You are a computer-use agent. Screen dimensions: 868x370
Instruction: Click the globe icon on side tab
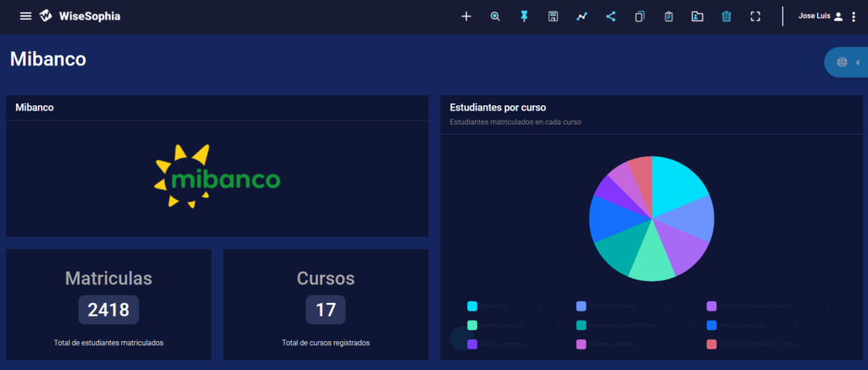click(x=842, y=62)
